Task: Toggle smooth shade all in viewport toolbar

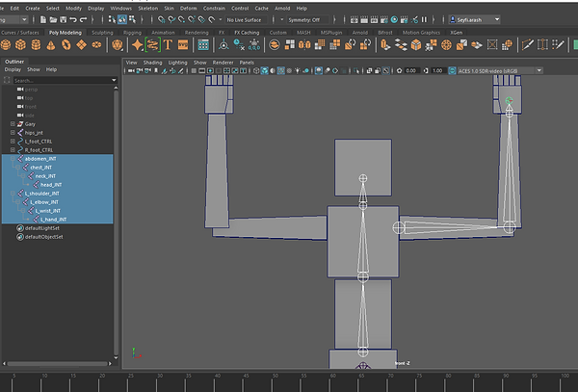Action: [x=264, y=70]
